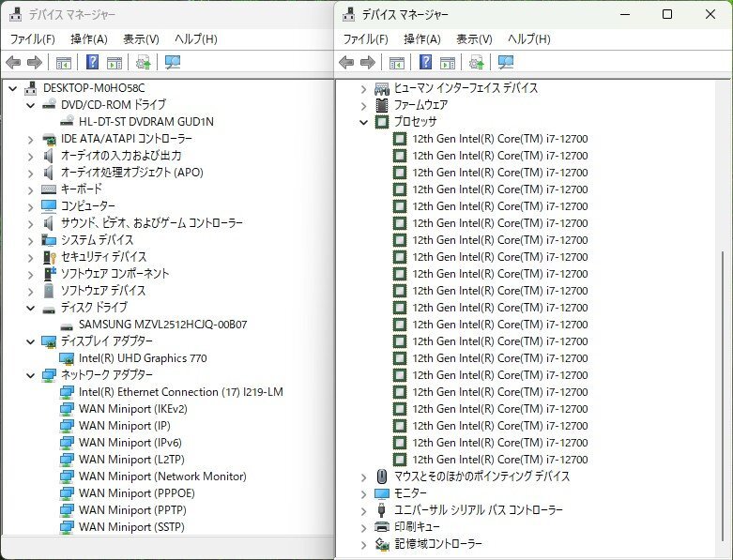This screenshot has width=733, height=560.
Task: Click Back arrow in right Device Manager toolbar
Action: [346, 62]
